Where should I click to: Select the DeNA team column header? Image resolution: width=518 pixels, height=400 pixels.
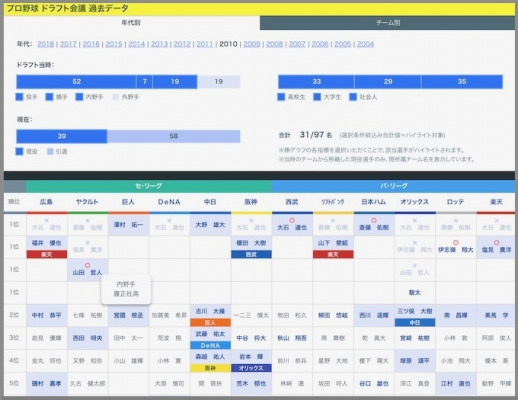(169, 202)
